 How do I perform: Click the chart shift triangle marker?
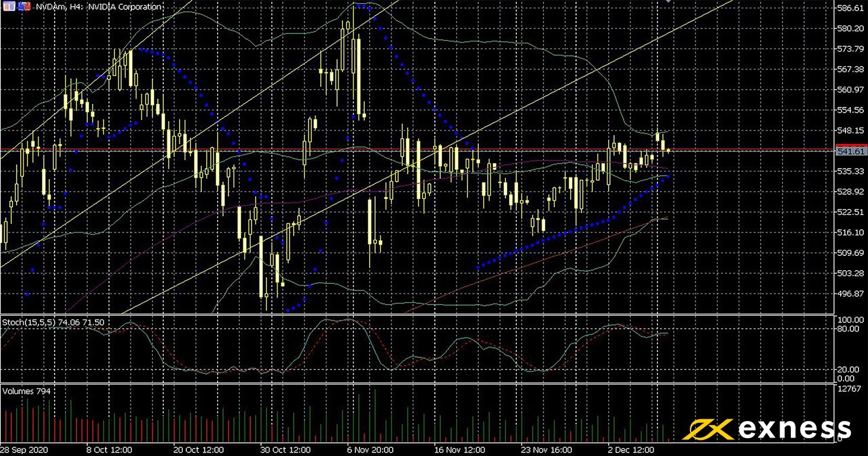point(669,2)
